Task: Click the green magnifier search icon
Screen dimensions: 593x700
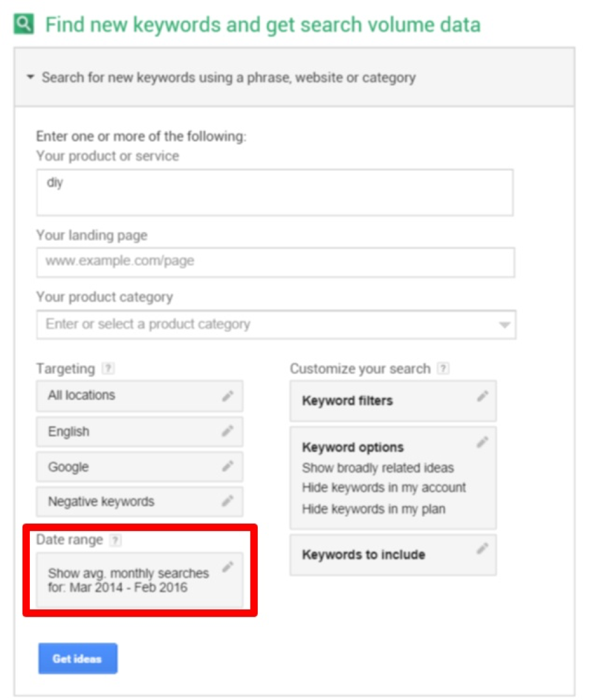Action: point(24,24)
